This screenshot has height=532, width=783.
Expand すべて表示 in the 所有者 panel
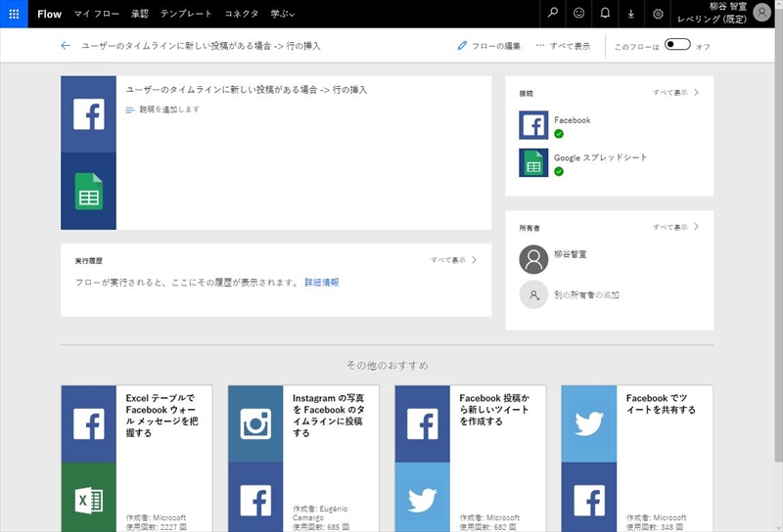(x=676, y=227)
